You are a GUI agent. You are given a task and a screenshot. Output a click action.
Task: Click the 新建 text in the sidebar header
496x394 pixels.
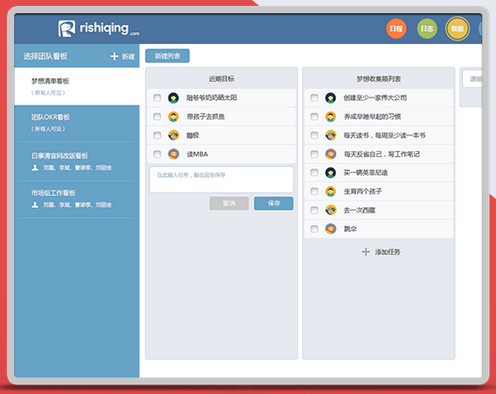[128, 56]
